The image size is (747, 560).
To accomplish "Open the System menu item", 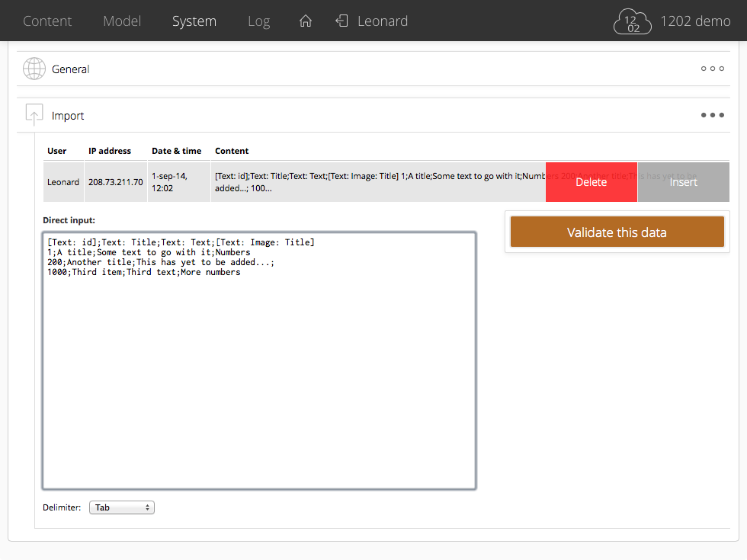I will click(194, 21).
